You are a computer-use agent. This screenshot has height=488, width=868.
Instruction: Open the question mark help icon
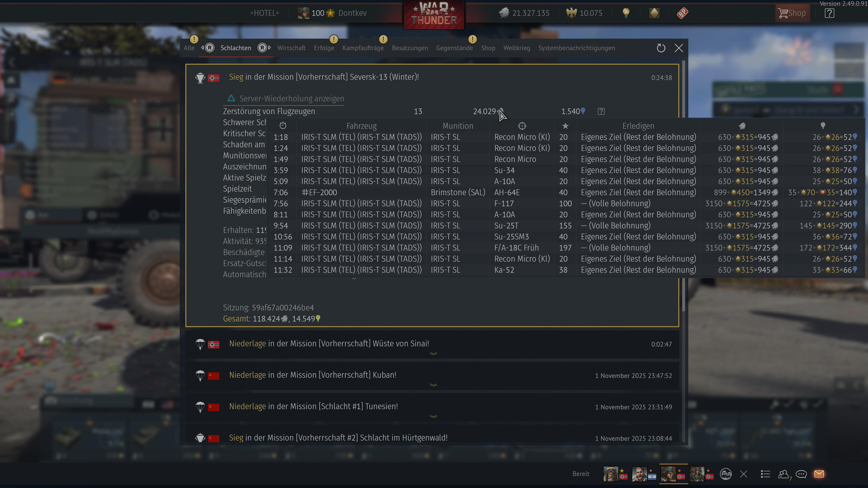pyautogui.click(x=829, y=13)
